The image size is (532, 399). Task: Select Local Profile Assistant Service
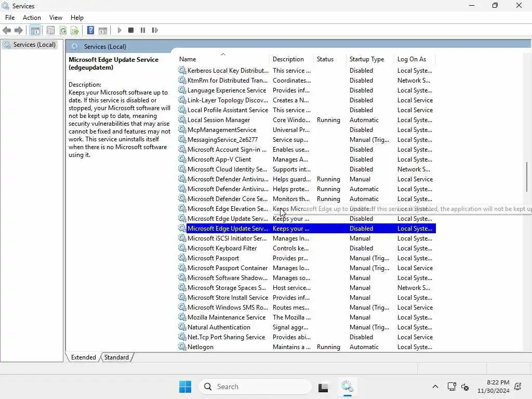point(307,110)
